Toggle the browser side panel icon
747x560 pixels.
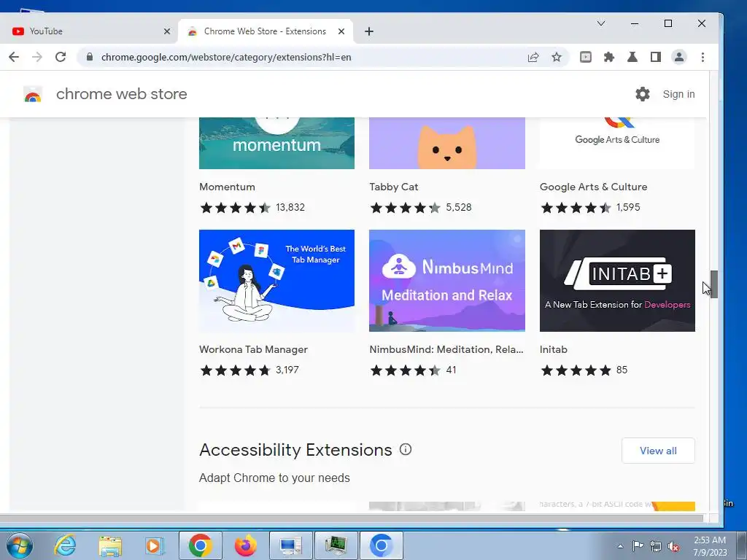click(x=656, y=57)
